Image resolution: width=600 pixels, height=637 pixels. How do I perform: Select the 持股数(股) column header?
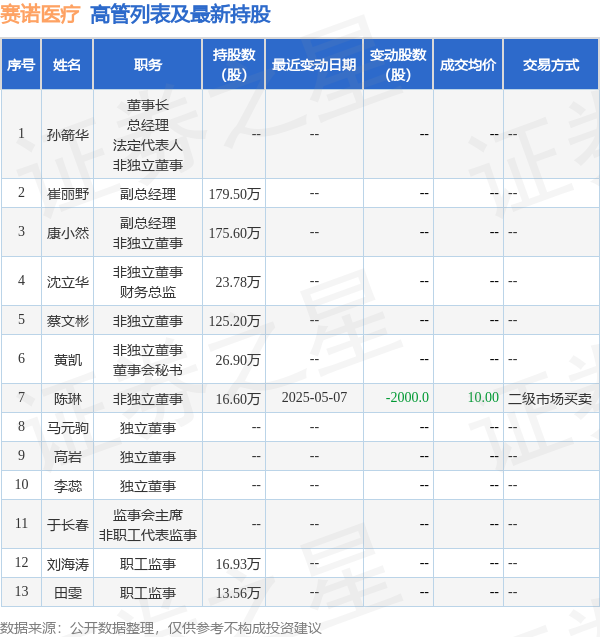tap(234, 65)
